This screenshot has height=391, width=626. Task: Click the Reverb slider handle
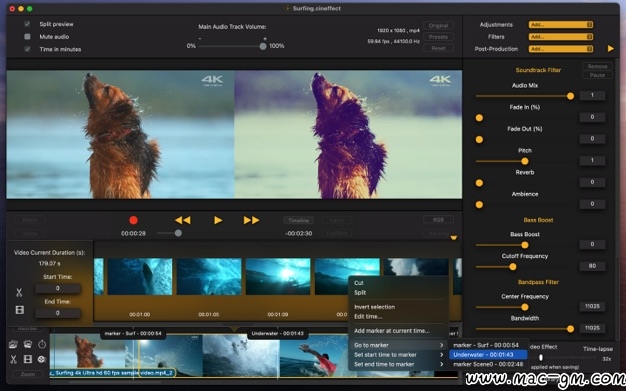click(x=479, y=183)
